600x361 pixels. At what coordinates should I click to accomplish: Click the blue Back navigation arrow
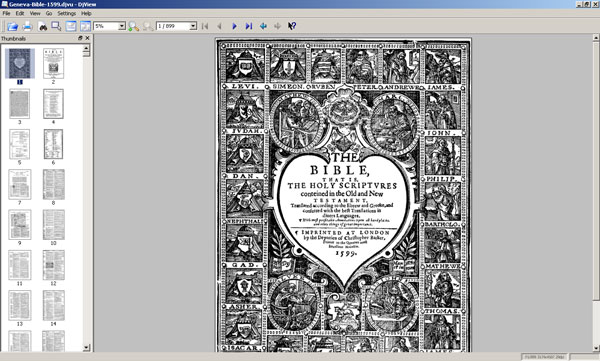click(x=263, y=26)
